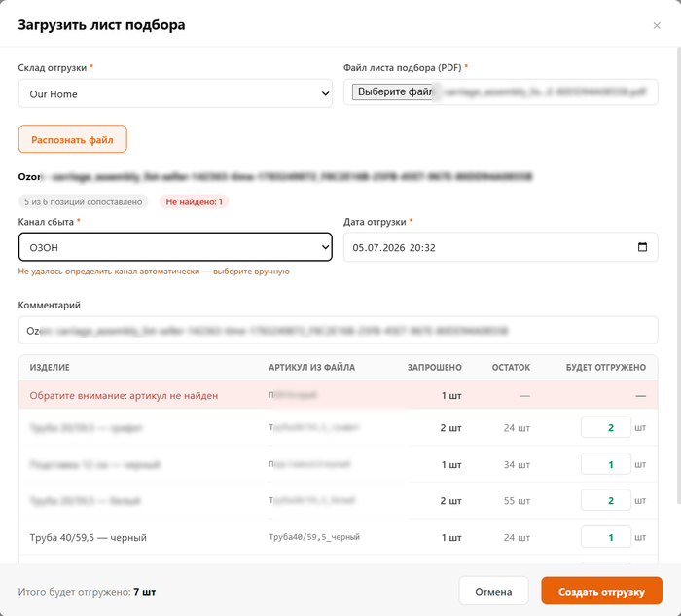Click the 5 из 6 позиций сопоставлено badge

click(x=83, y=202)
